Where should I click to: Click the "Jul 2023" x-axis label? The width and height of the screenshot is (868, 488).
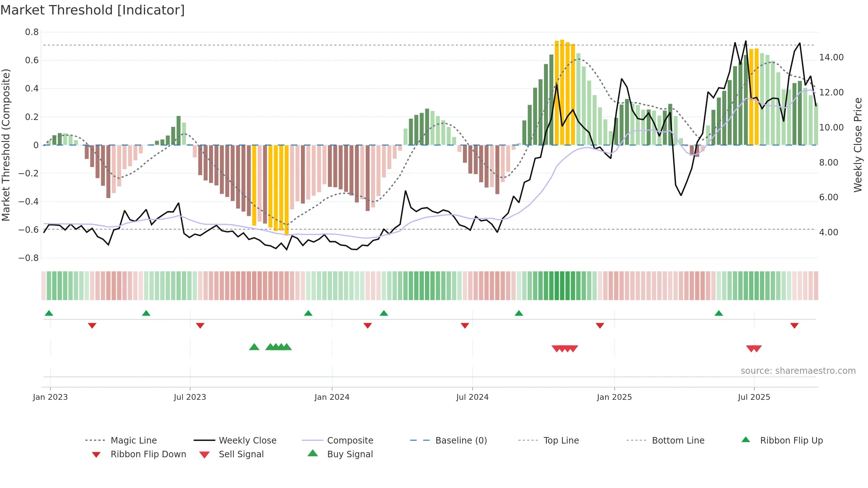(190, 397)
